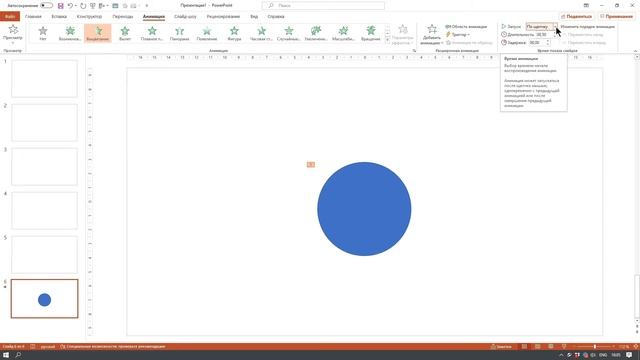Select slide 5 thumbnail
Screen dimensions: 640x360
tap(44, 255)
